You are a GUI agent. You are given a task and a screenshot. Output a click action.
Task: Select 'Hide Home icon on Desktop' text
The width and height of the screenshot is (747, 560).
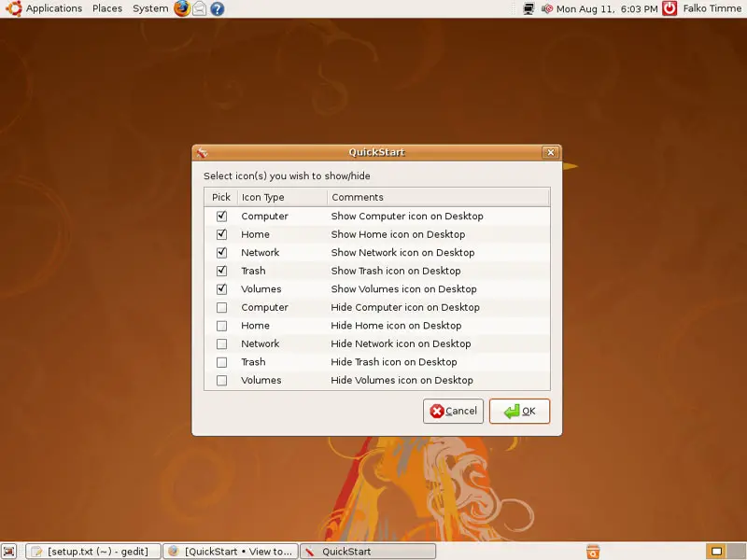(x=396, y=326)
